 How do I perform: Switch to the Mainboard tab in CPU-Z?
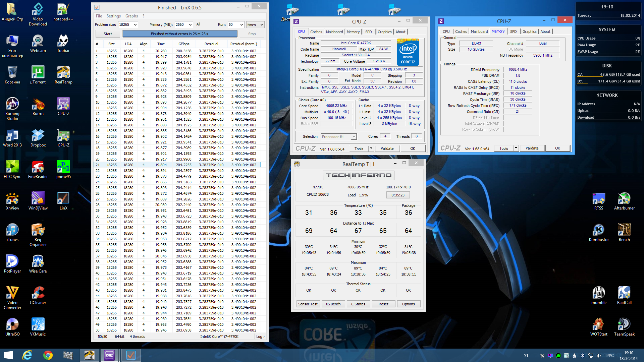point(334,32)
